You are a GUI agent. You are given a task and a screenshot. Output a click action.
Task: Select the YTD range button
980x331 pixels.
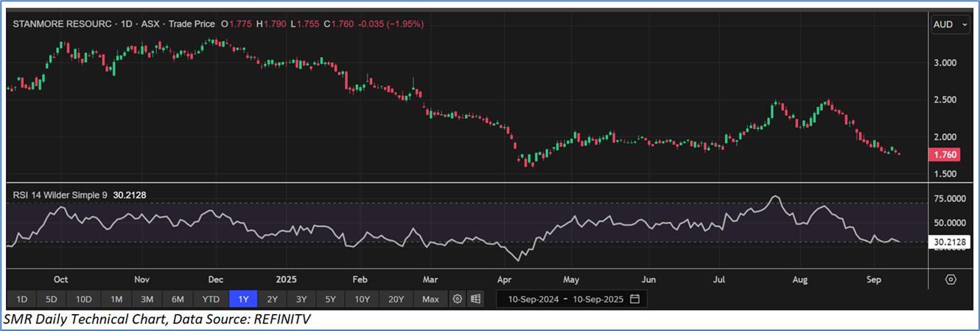[211, 299]
